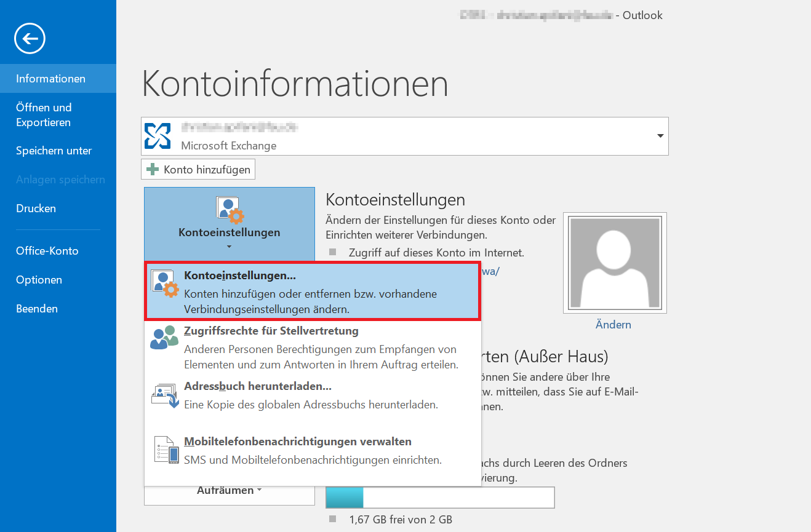Screen dimensions: 811x532
Task: Select Öffnen und Exportieren in sidebar
Action: point(44,115)
